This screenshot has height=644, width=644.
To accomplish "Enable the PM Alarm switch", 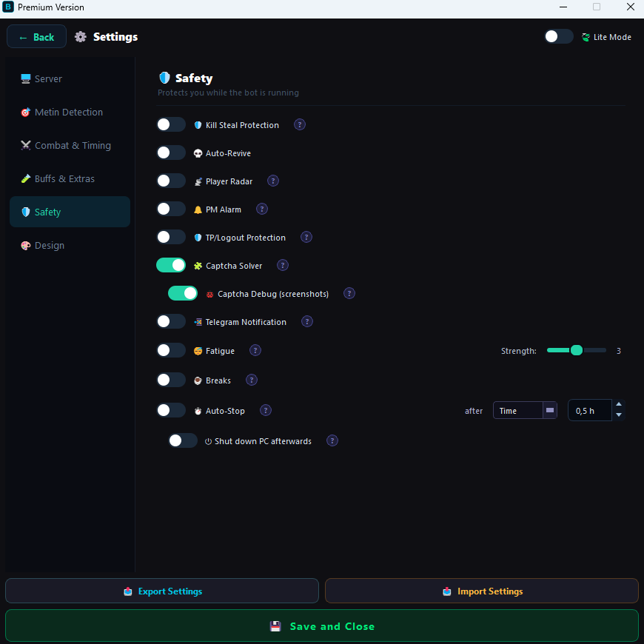I will point(171,209).
